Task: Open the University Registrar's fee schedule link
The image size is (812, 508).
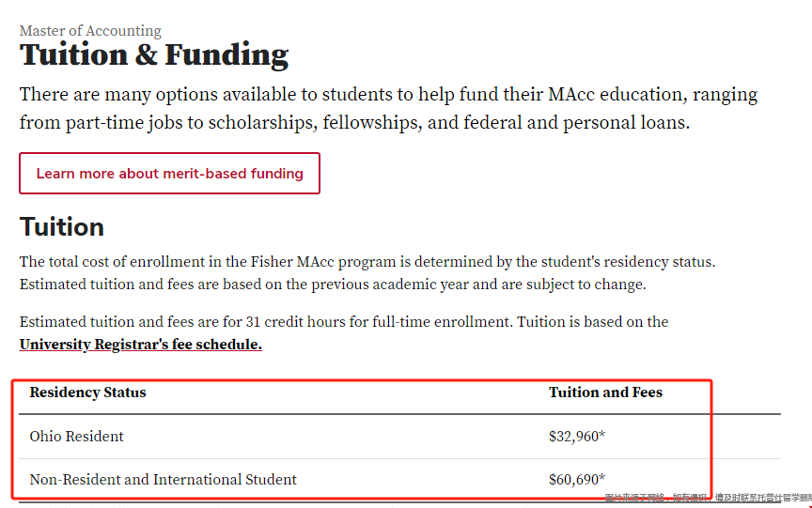Action: click(x=141, y=345)
